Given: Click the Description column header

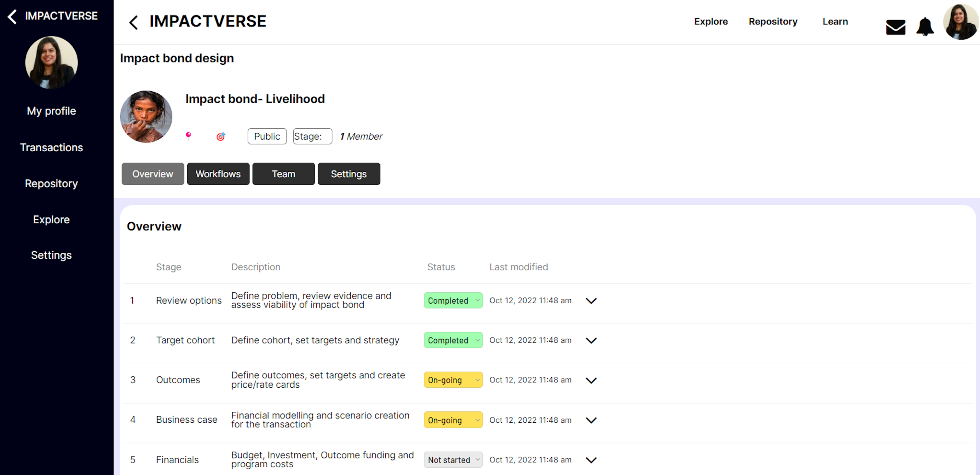Looking at the screenshot, I should (x=256, y=267).
